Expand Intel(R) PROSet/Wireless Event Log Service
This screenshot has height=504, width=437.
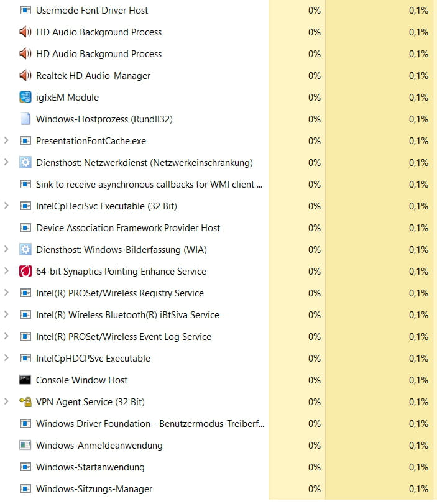click(6, 336)
